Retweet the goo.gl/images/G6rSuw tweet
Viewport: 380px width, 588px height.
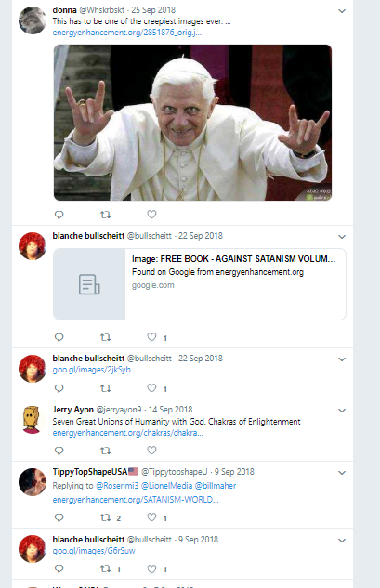[x=105, y=568]
